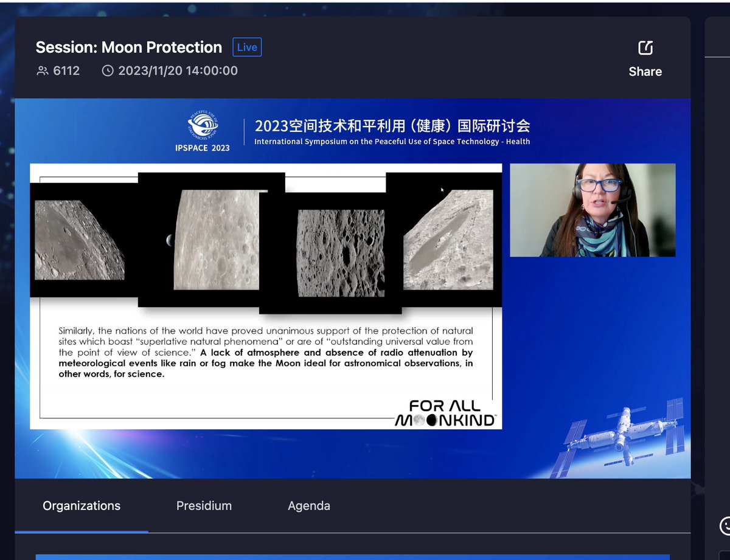730x560 pixels.
Task: Click the Live badge next to session title
Action: pyautogui.click(x=247, y=47)
